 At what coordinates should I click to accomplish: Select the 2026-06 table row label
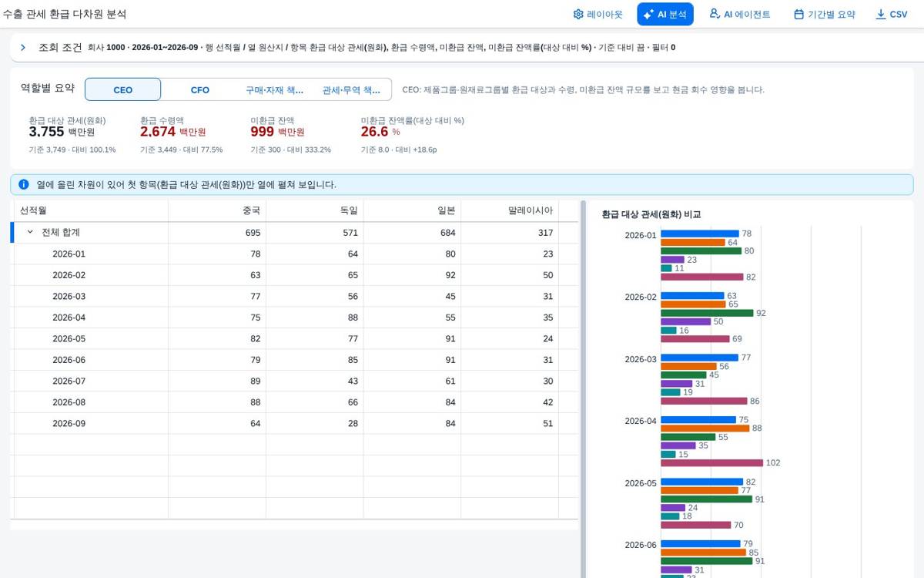(x=69, y=360)
